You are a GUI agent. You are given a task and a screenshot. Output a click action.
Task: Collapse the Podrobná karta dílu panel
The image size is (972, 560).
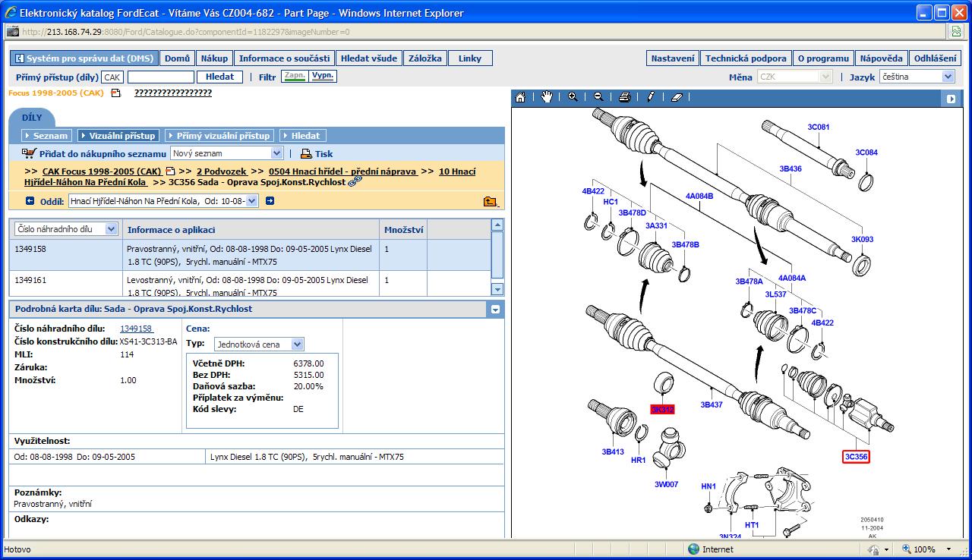[495, 310]
